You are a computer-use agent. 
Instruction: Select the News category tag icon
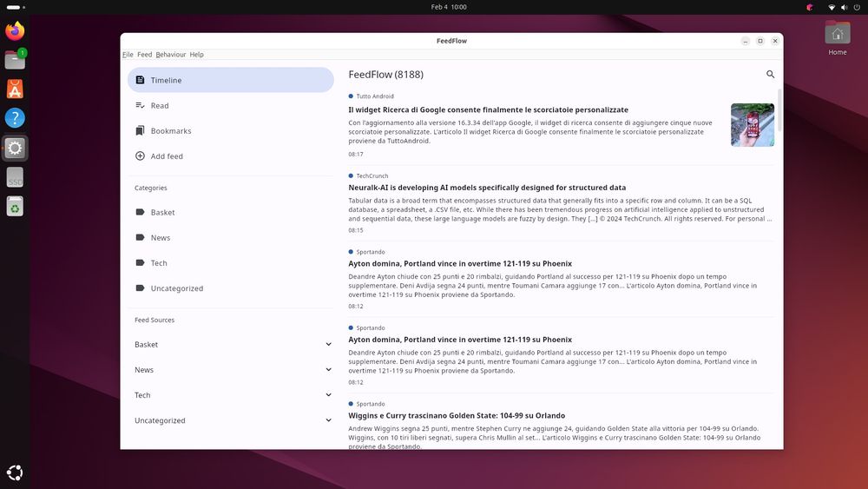[140, 238]
